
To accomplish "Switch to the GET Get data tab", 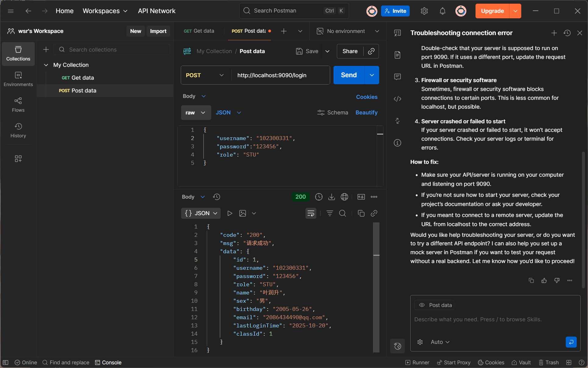I will click(x=199, y=31).
